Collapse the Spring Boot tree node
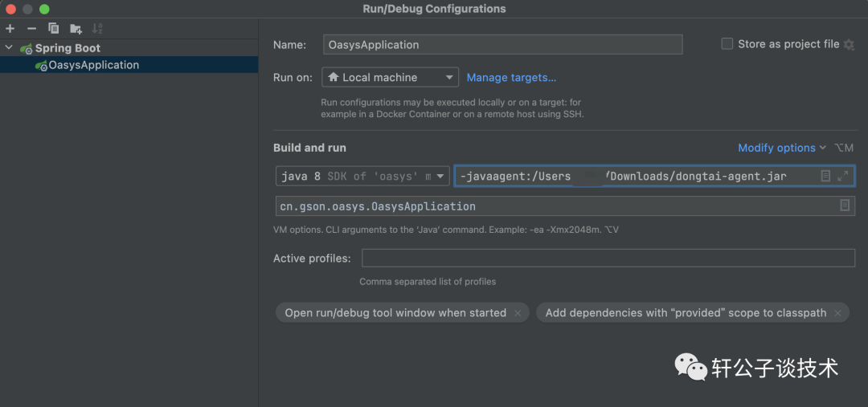Image resolution: width=868 pixels, height=407 pixels. click(x=9, y=48)
